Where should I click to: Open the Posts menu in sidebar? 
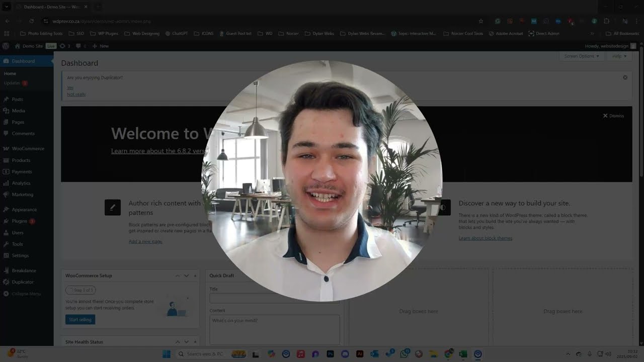(x=17, y=99)
